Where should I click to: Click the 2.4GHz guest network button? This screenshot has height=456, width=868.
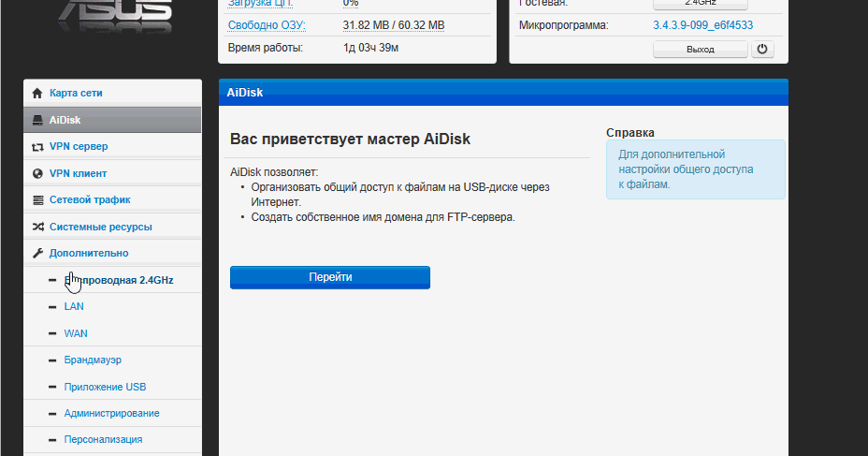[x=701, y=4]
